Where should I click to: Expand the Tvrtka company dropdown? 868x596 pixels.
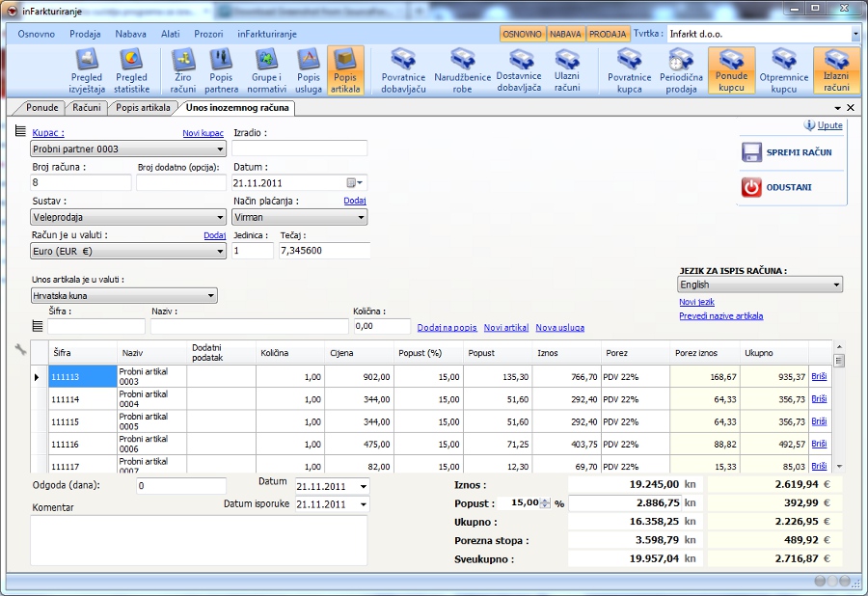point(855,35)
